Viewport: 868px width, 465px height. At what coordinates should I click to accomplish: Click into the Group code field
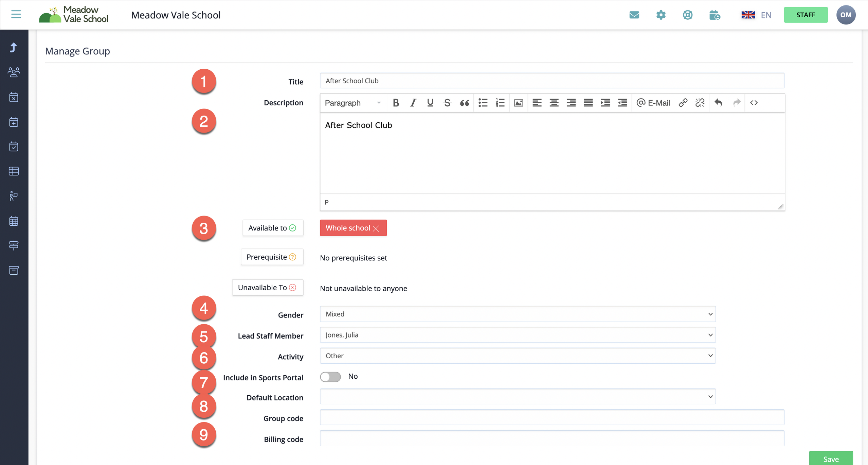(552, 418)
